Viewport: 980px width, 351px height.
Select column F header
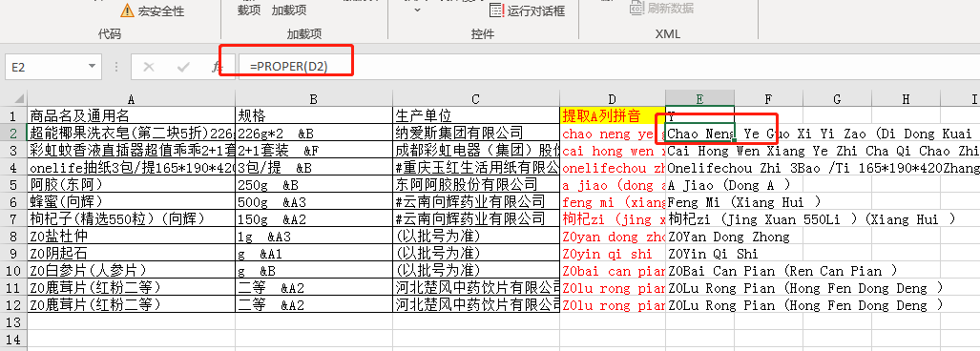pos(769,98)
